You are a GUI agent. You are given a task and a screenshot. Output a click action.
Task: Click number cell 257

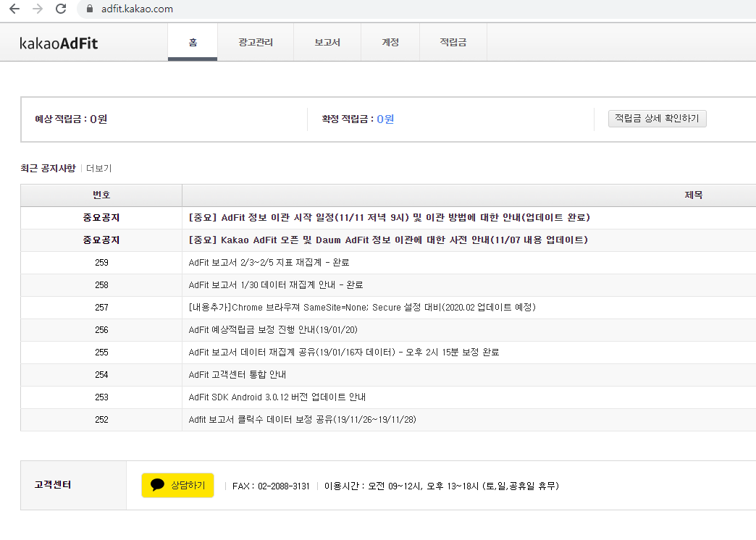(x=101, y=308)
